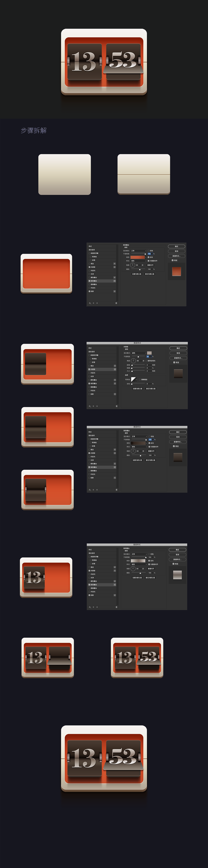Click the trash icon in the dark brown gradient dialog
Image resolution: width=208 pixels, height=868 pixels.
pos(117,490)
